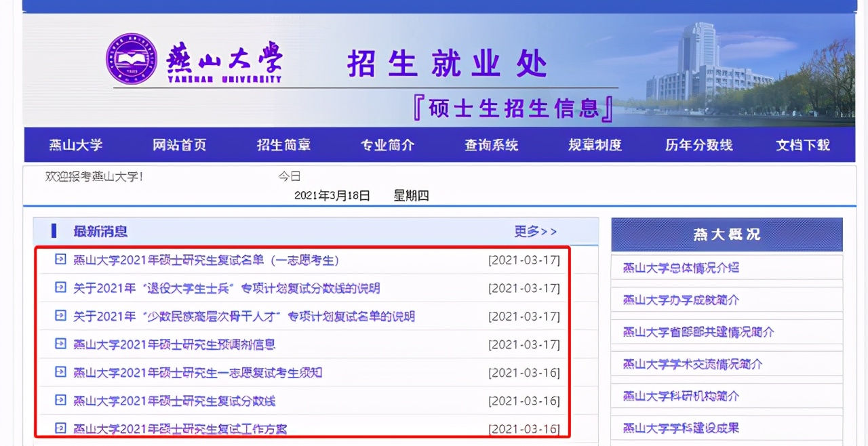Viewport: 868px width, 446px height.
Task: Open the 网站首页 menu item
Action: [x=178, y=144]
